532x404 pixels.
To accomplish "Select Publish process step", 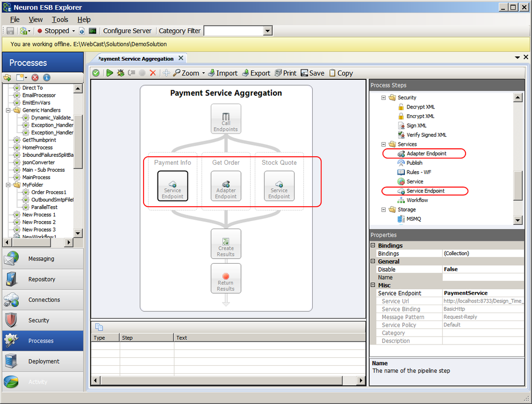I will [x=414, y=163].
